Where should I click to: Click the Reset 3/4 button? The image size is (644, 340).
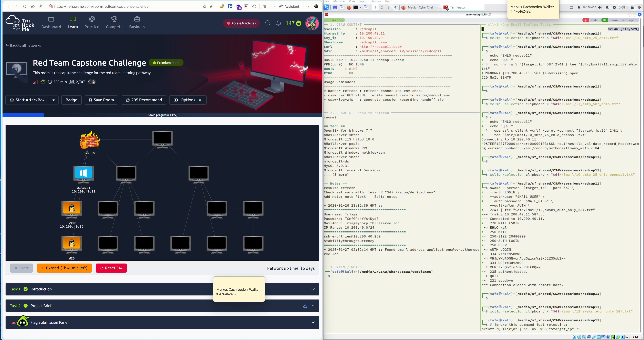[x=111, y=268]
